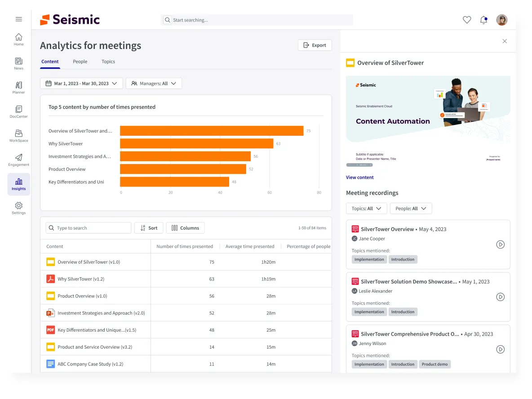This screenshot has width=532, height=399.
Task: Click the '1-50 of 84 items' count
Action: (312, 228)
